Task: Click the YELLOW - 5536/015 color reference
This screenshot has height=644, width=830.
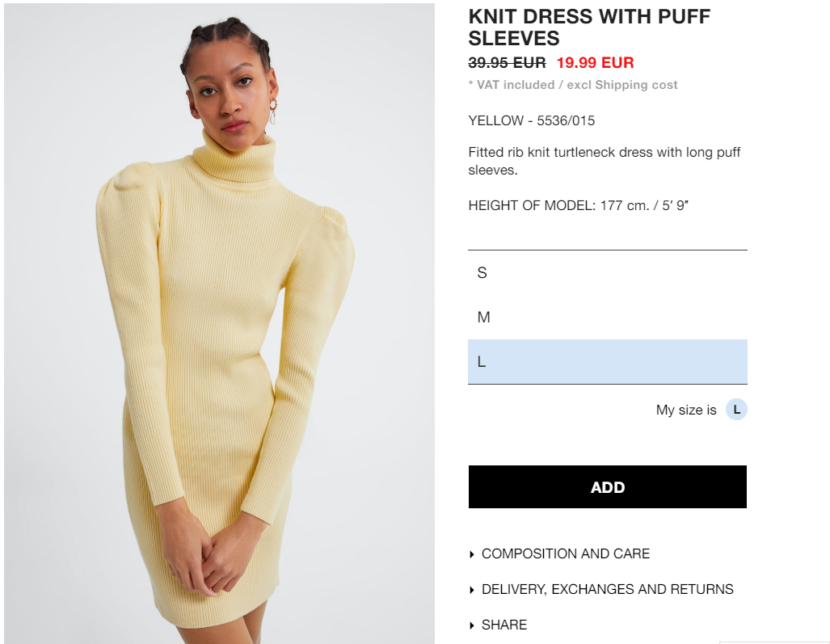Action: [532, 120]
